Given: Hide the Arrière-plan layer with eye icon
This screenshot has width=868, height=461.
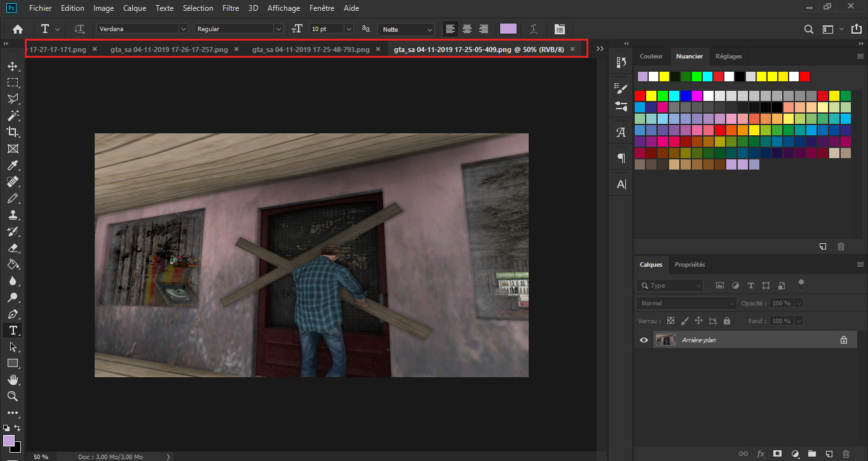Looking at the screenshot, I should (x=644, y=340).
